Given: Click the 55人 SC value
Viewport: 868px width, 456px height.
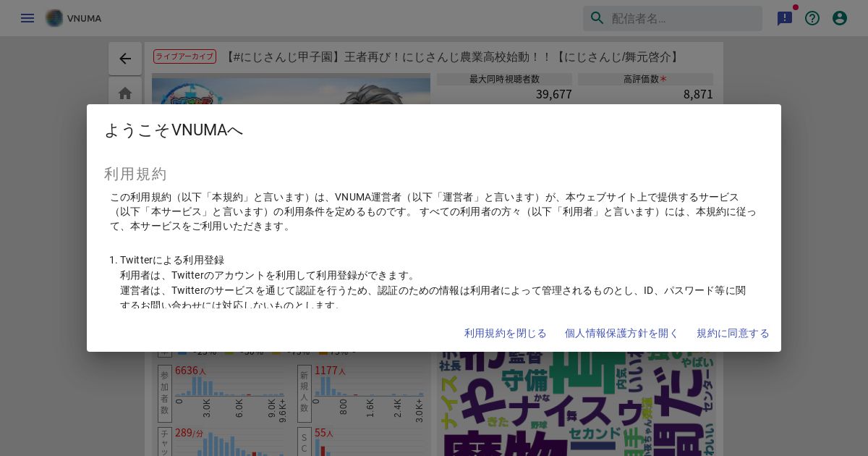Looking at the screenshot, I should (x=324, y=433).
